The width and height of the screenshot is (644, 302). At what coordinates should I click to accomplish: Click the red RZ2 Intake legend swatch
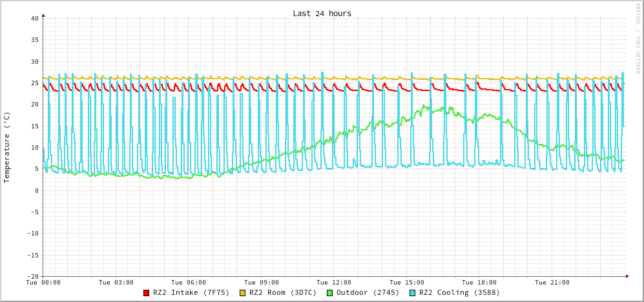pyautogui.click(x=147, y=293)
